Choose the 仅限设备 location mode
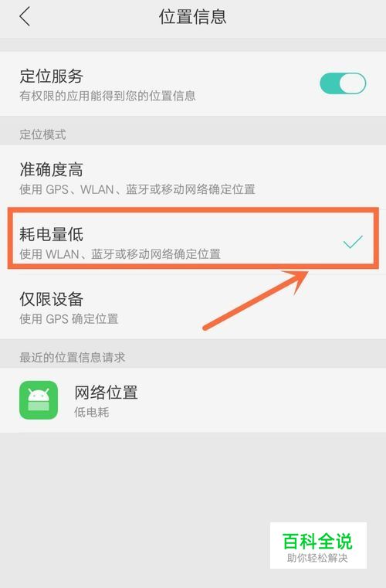 tap(193, 308)
